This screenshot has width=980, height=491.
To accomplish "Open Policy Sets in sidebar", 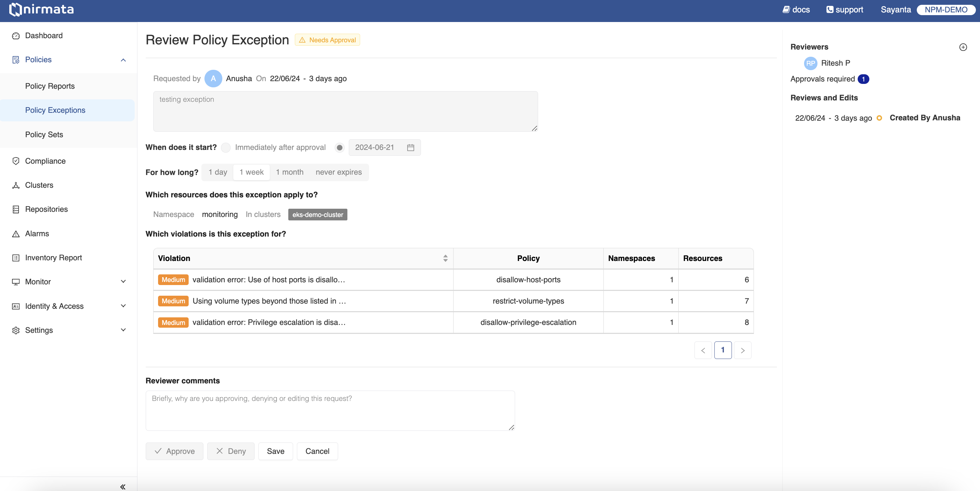I will pos(44,135).
